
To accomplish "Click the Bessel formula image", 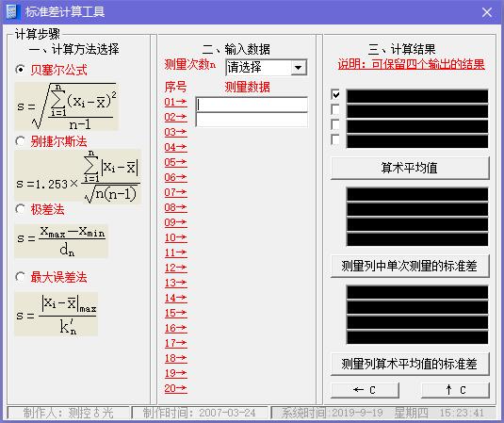I will click(67, 106).
